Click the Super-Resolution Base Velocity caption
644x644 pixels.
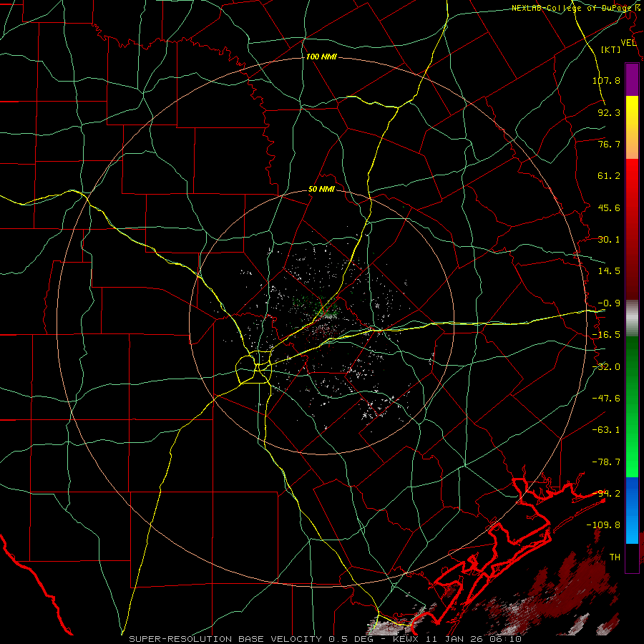pyautogui.click(x=325, y=639)
